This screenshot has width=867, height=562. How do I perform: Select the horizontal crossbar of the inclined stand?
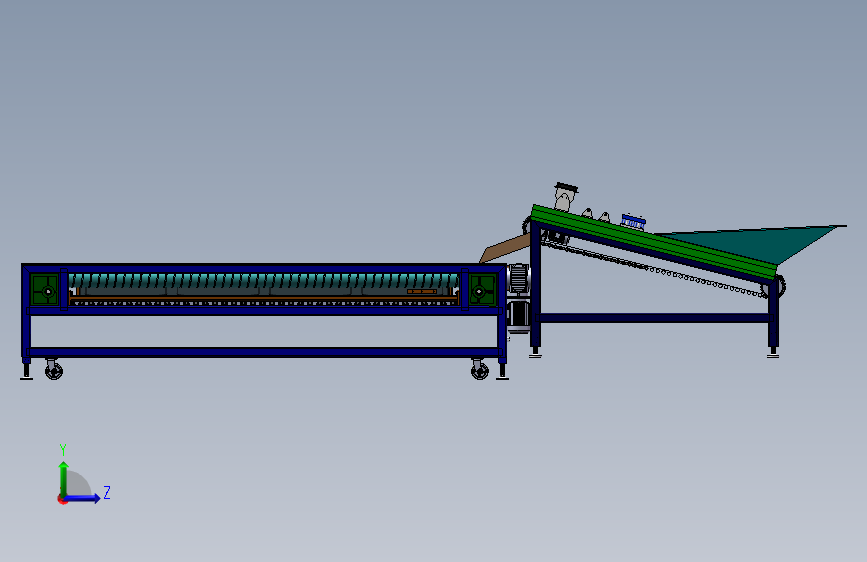[x=654, y=318]
